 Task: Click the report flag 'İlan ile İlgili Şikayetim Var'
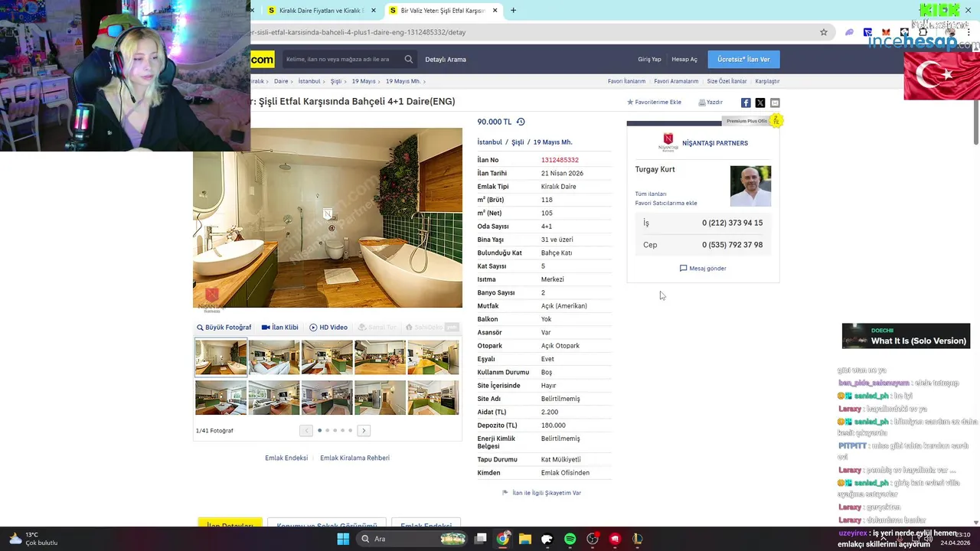(542, 493)
